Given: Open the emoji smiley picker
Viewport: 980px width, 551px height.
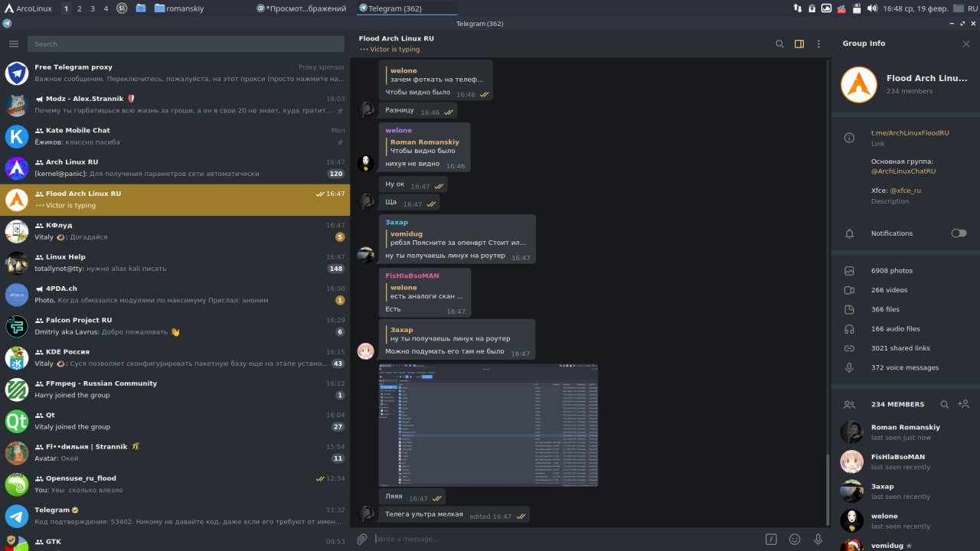Looking at the screenshot, I should [x=795, y=539].
